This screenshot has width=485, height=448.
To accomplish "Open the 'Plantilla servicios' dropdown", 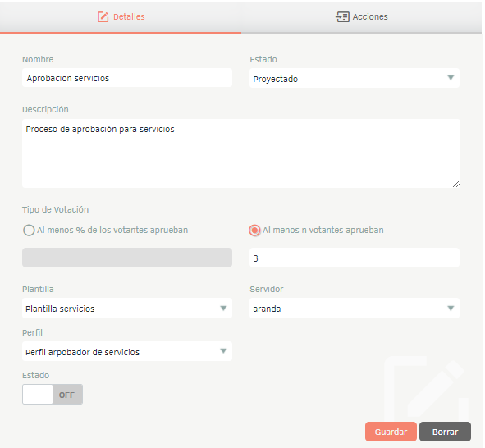I will pos(127,309).
